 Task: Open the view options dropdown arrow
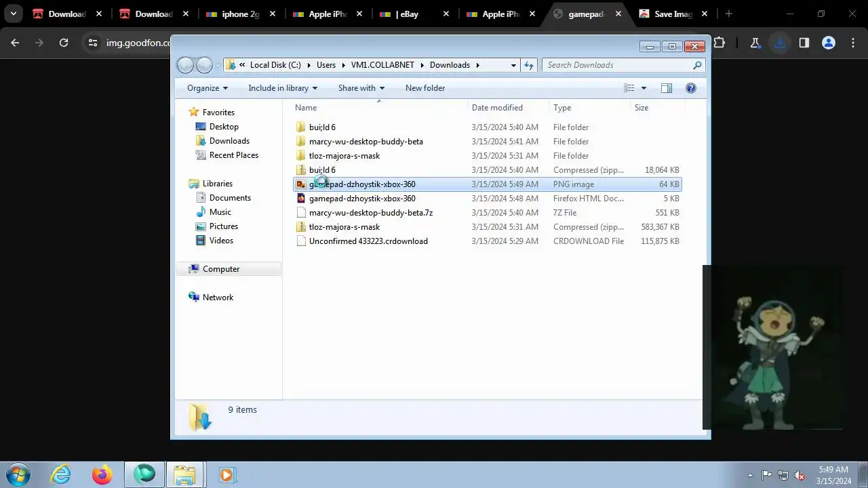point(644,88)
